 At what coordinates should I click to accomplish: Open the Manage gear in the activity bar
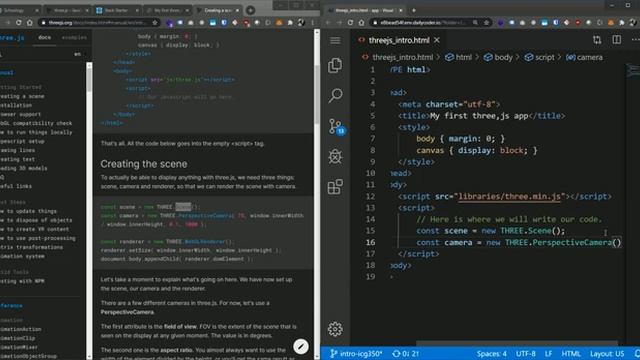pyautogui.click(x=335, y=329)
